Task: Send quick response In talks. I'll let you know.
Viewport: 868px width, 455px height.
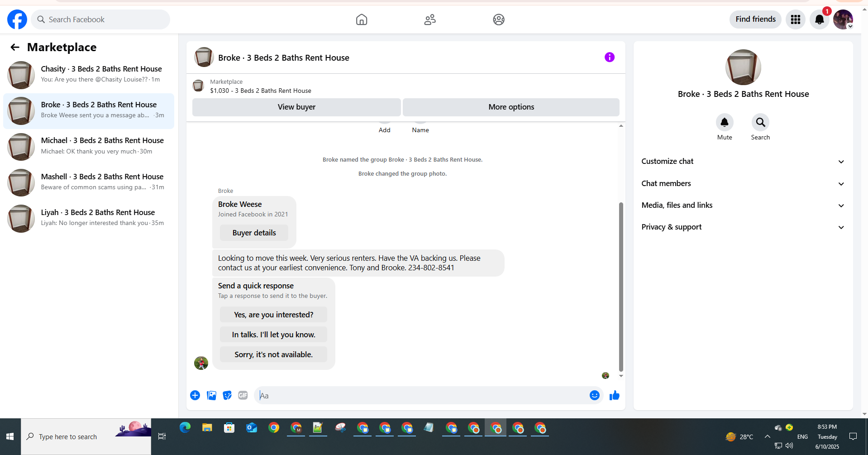Action: click(x=273, y=335)
